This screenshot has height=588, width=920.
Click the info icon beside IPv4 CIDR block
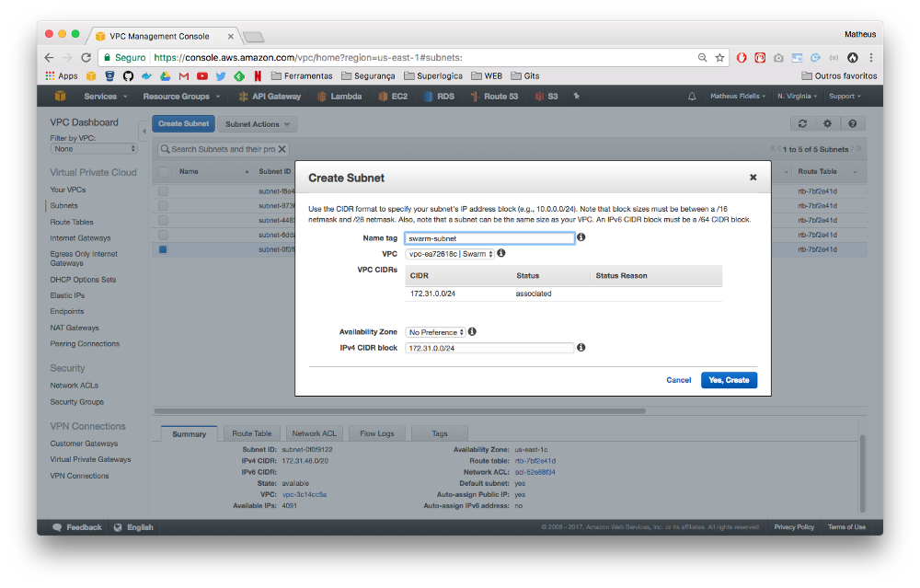tap(581, 348)
